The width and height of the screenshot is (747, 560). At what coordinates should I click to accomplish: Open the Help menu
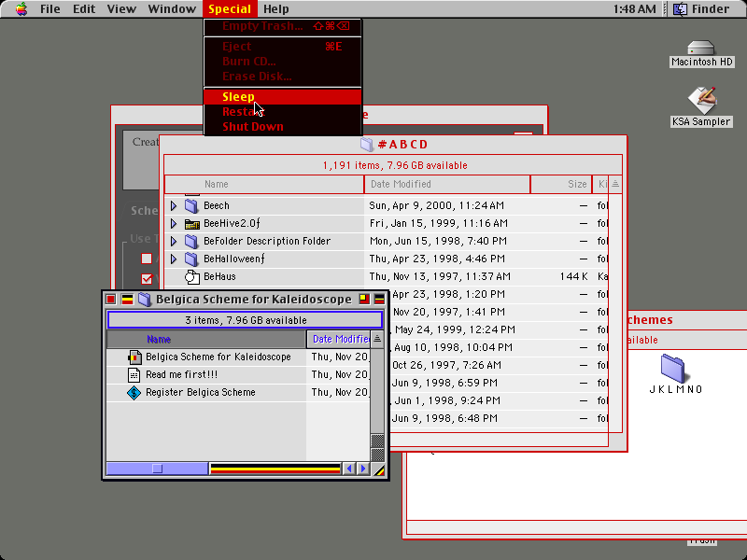point(275,8)
